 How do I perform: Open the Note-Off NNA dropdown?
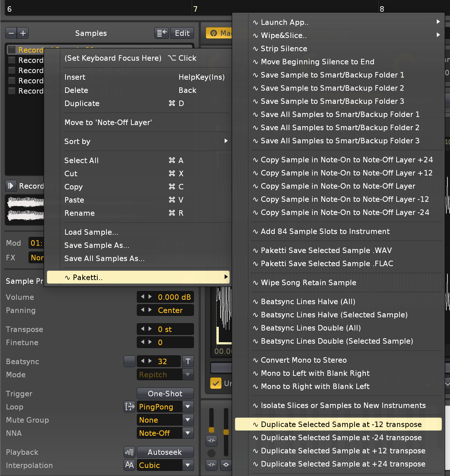pyautogui.click(x=188, y=433)
